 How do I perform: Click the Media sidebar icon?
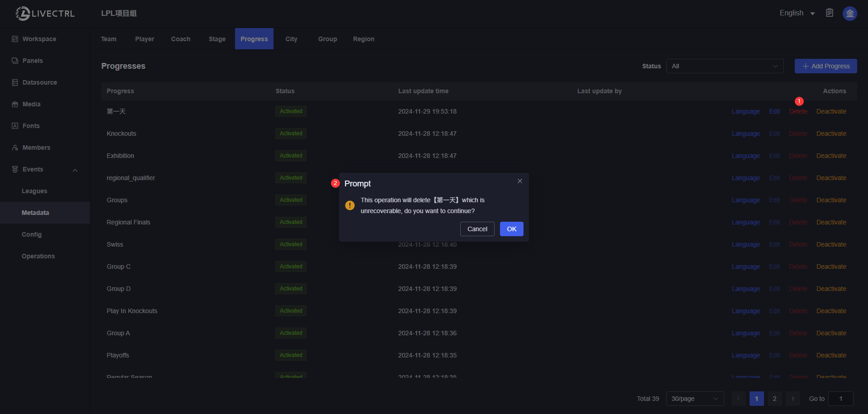click(x=15, y=104)
